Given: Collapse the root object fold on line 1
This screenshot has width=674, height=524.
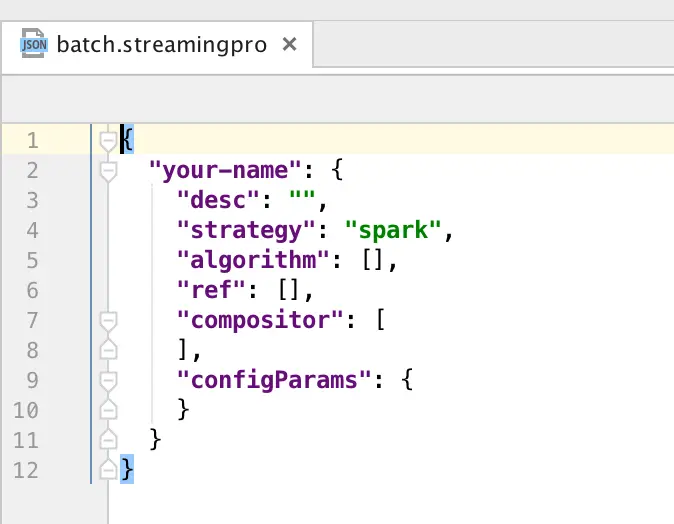Looking at the screenshot, I should tap(108, 141).
